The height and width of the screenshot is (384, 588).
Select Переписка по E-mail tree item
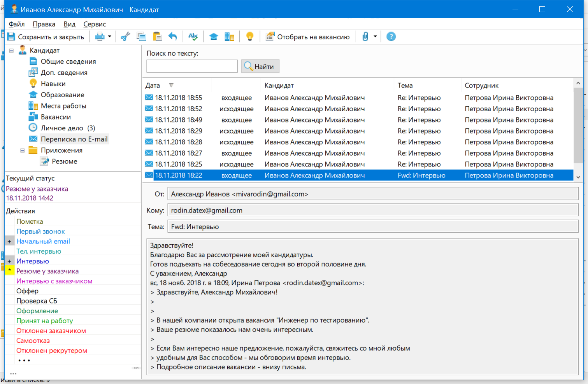tap(74, 139)
